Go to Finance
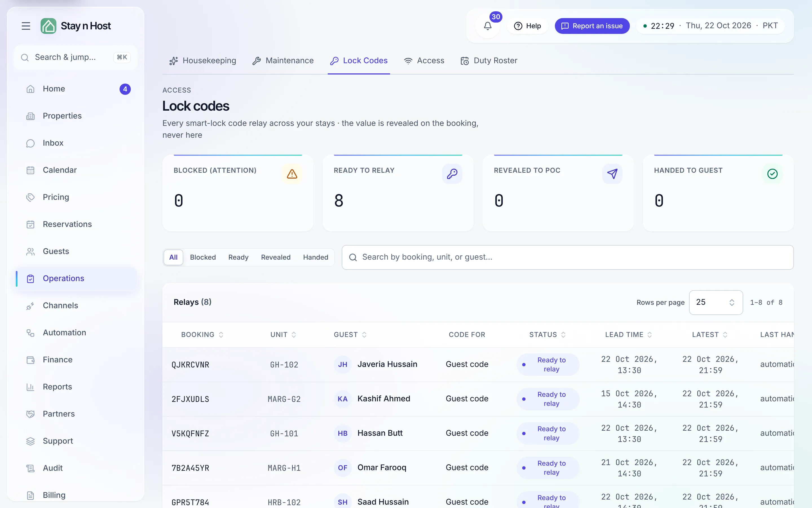This screenshot has height=508, width=812. point(76,360)
